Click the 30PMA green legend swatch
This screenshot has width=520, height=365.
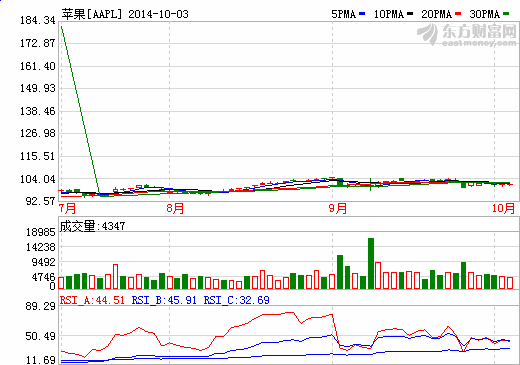[506, 14]
